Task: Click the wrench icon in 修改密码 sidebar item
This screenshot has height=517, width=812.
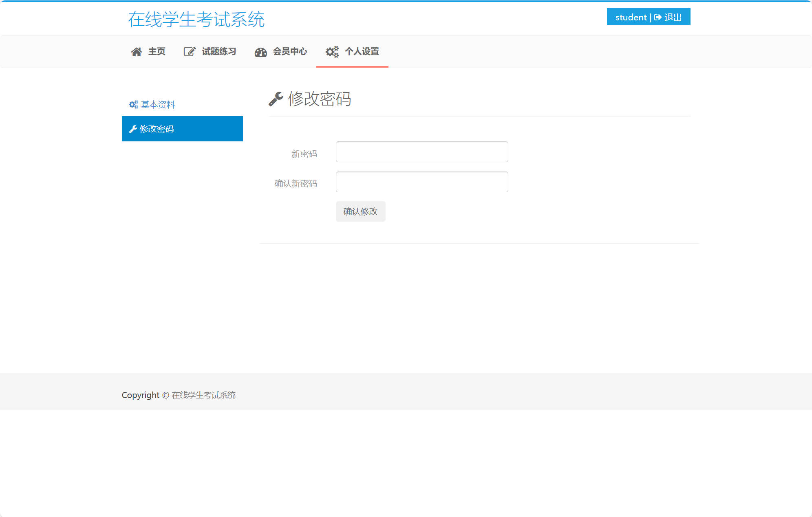Action: (x=133, y=129)
